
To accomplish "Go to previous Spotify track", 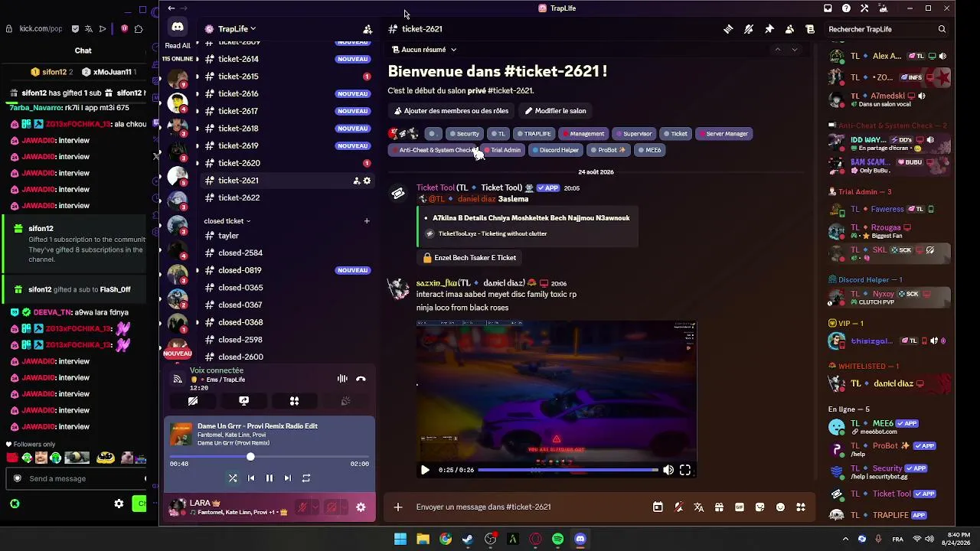I will click(x=251, y=478).
